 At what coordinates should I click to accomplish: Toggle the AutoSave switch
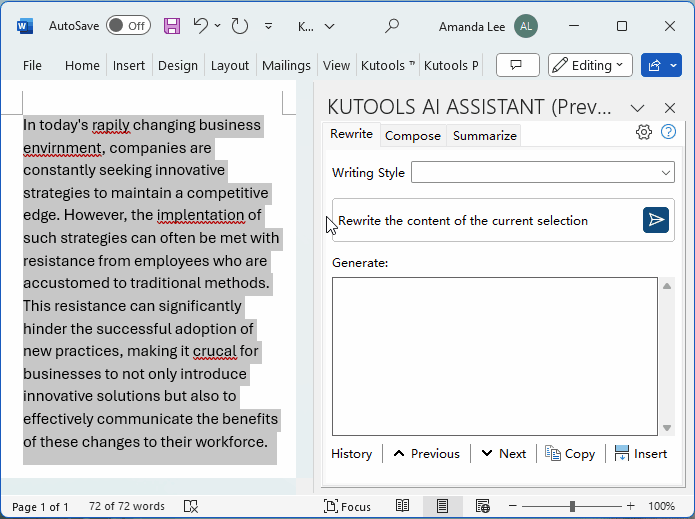point(128,26)
